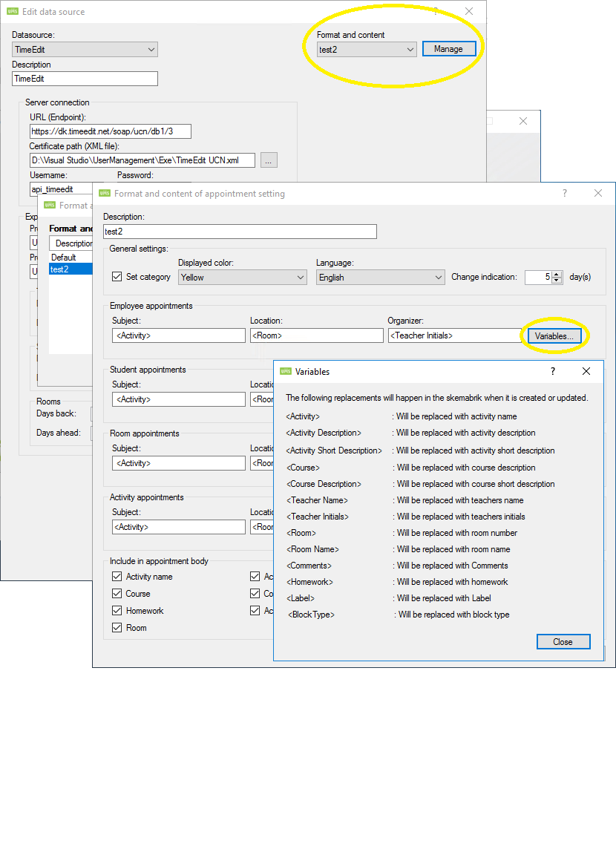Toggle the Homework checkbox
616x855 pixels.
click(117, 611)
